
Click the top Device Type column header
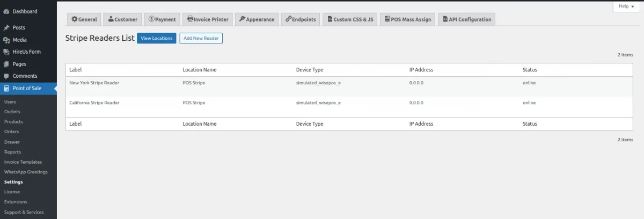310,70
